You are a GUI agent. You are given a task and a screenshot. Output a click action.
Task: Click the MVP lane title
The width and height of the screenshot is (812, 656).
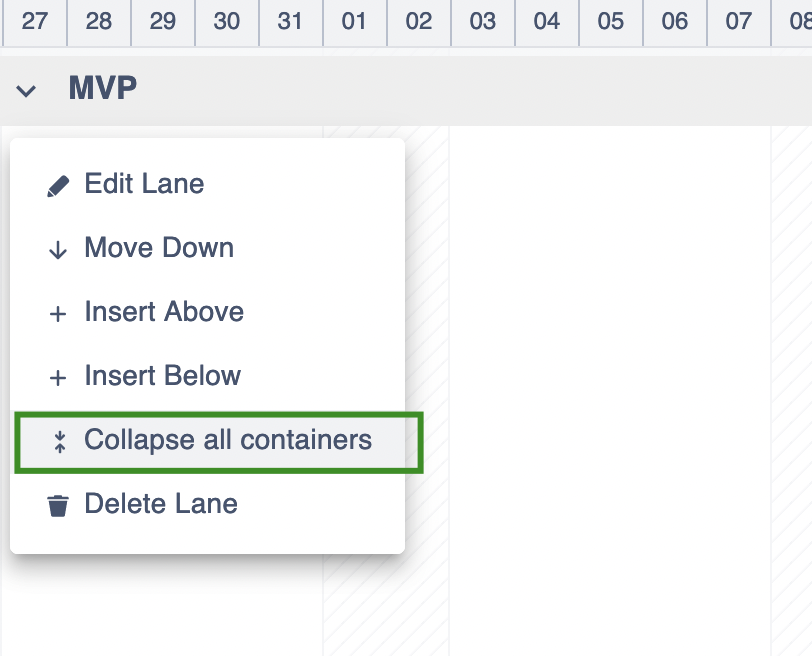point(103,89)
